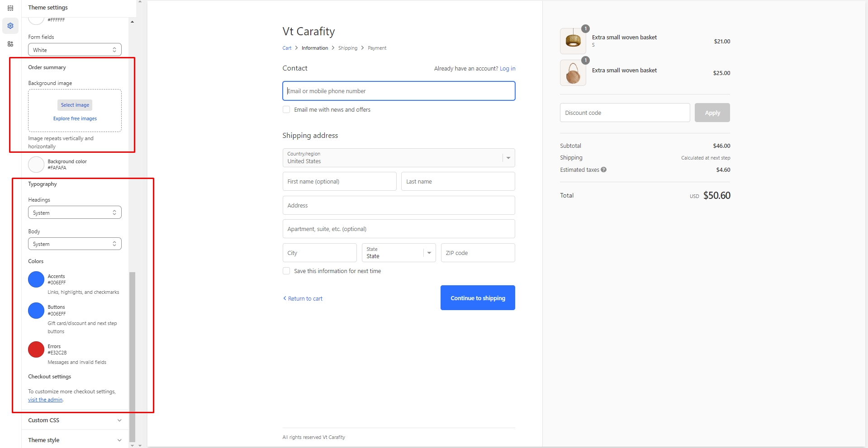
Task: Click the second woven basket thumbnail
Action: pyautogui.click(x=573, y=73)
